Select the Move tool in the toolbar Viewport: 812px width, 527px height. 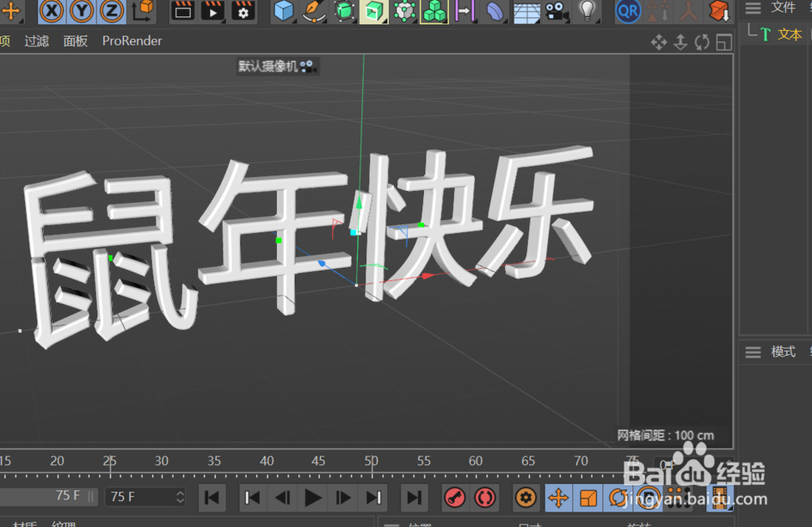(x=10, y=11)
